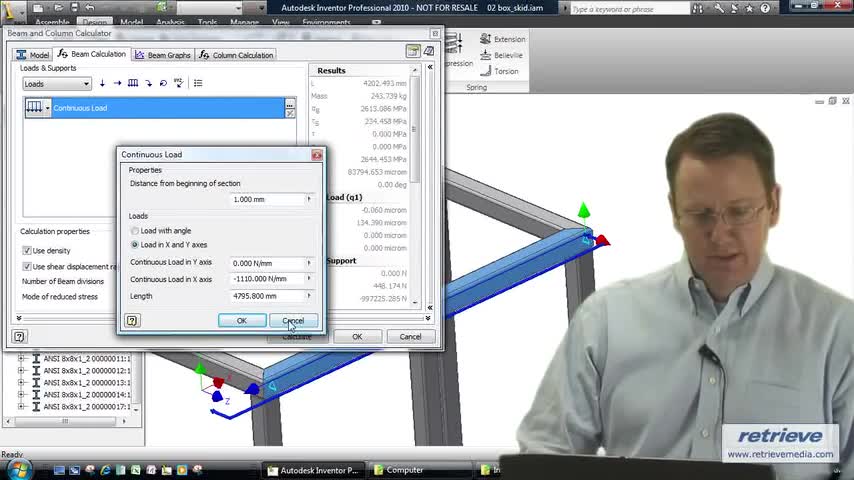Viewport: 854px width, 480px height.
Task: Expand bottom-left double chevron in calculator
Action: (19, 318)
